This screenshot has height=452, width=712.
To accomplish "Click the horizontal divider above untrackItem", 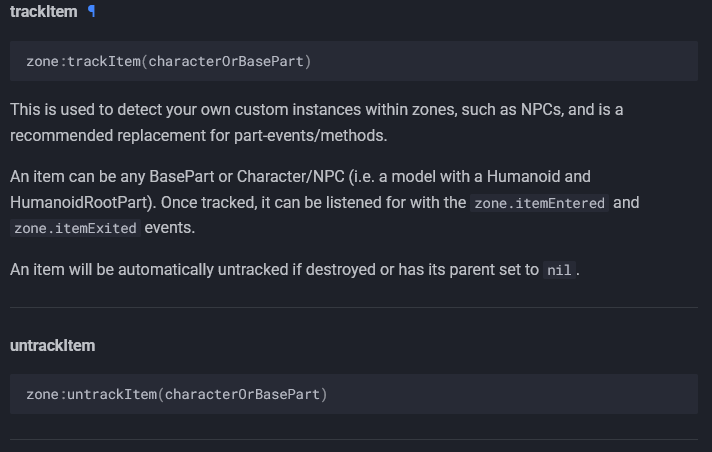I will point(354,308).
